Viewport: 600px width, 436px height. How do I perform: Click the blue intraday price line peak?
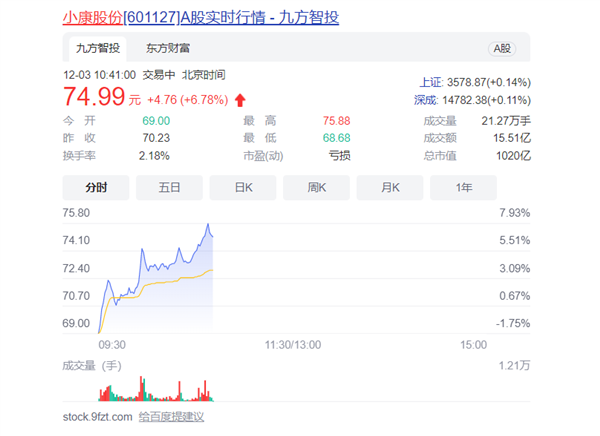tap(208, 225)
